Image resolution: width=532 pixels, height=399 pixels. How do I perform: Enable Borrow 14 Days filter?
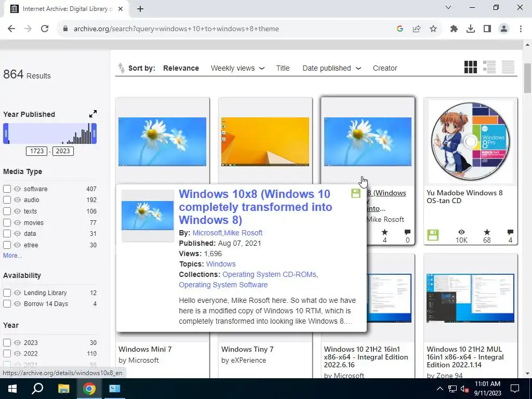[x=7, y=303]
